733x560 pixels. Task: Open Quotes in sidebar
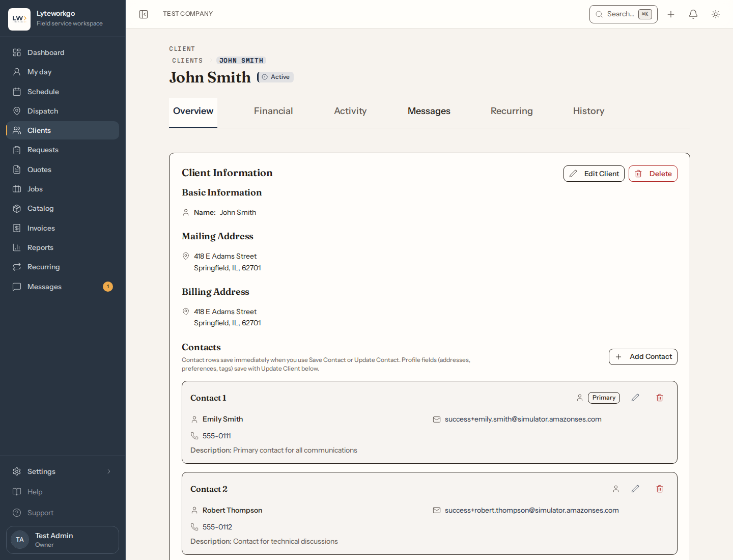63,170
